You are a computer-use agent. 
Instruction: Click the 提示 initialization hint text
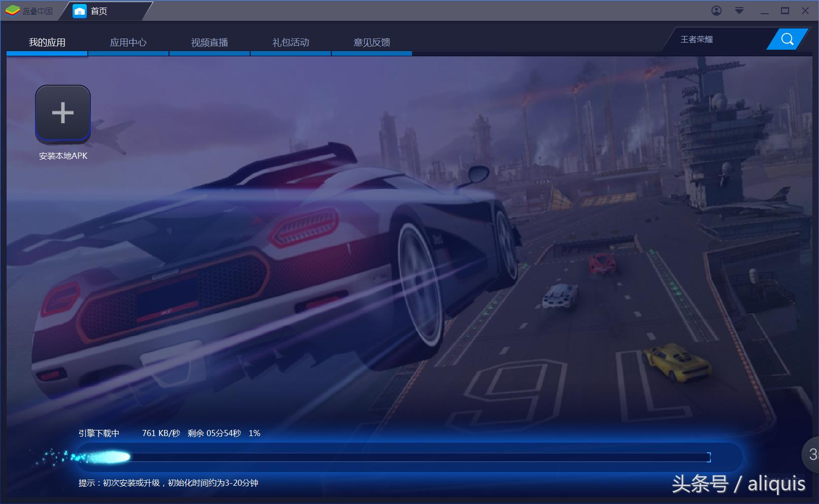coord(168,483)
